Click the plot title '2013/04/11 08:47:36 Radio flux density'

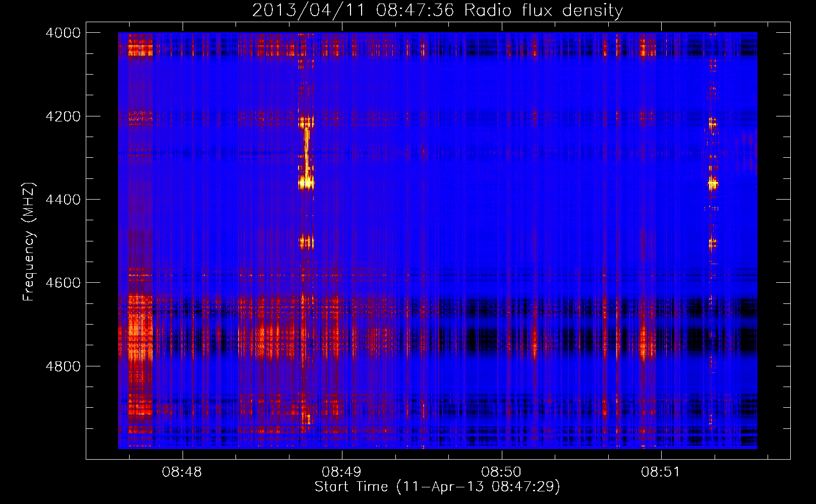[437, 10]
